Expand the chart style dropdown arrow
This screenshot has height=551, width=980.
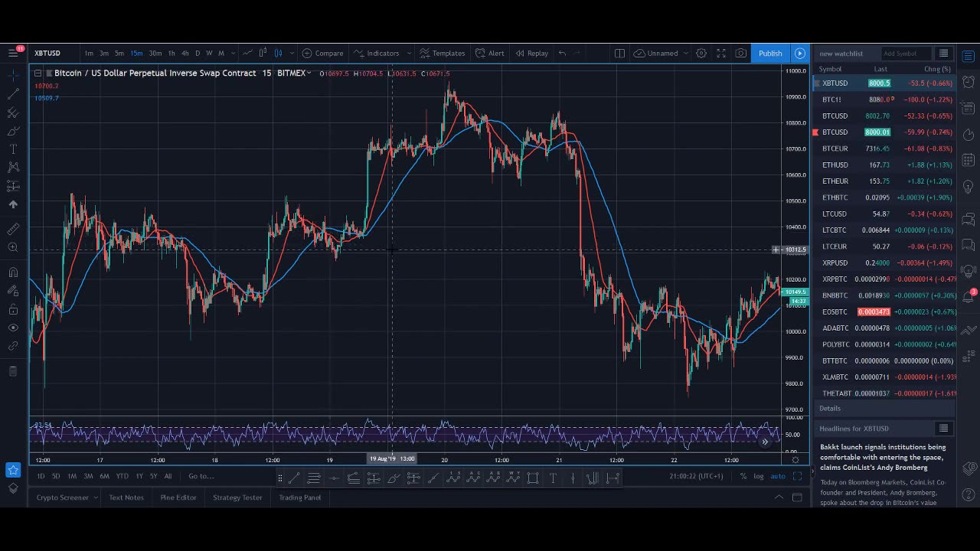290,53
